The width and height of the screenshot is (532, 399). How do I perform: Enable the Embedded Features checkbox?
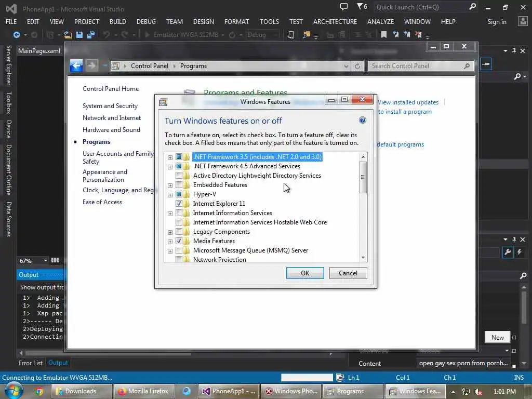179,185
